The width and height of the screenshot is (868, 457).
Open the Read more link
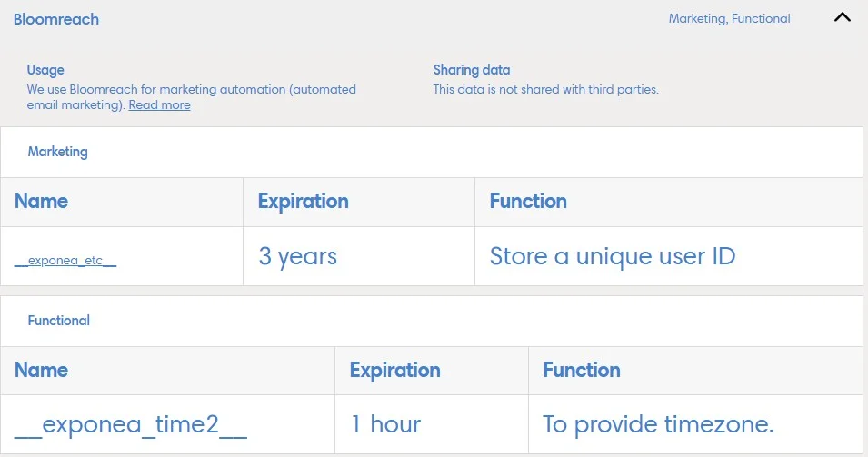[159, 105]
